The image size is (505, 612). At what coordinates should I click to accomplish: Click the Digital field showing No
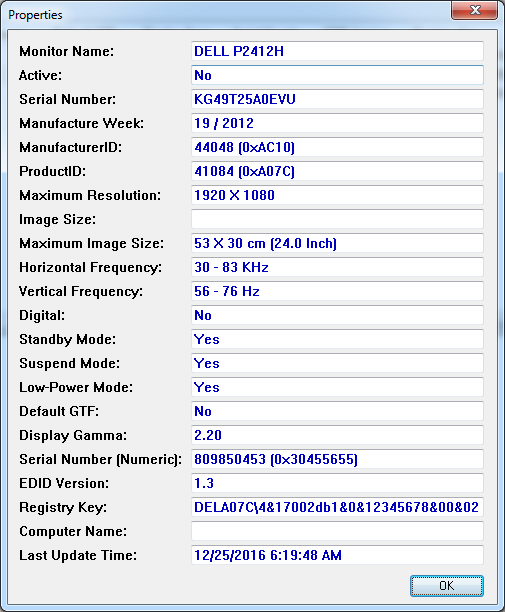coord(337,315)
